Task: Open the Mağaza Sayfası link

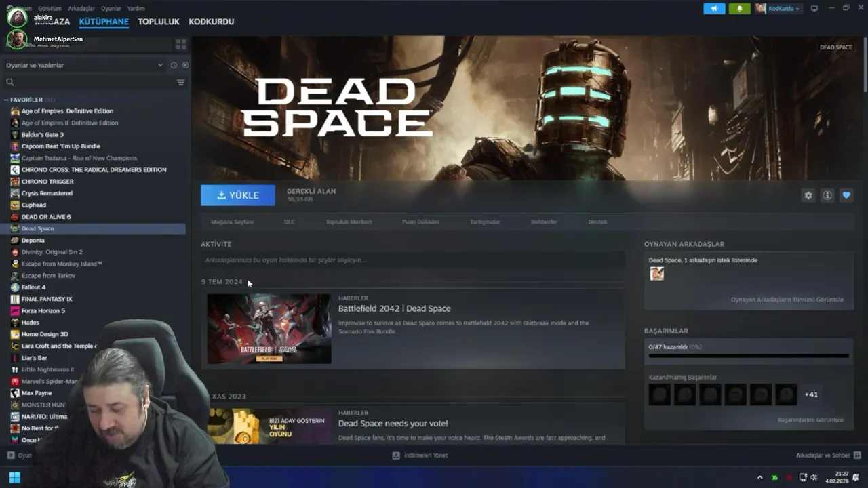Action: pyautogui.click(x=232, y=222)
